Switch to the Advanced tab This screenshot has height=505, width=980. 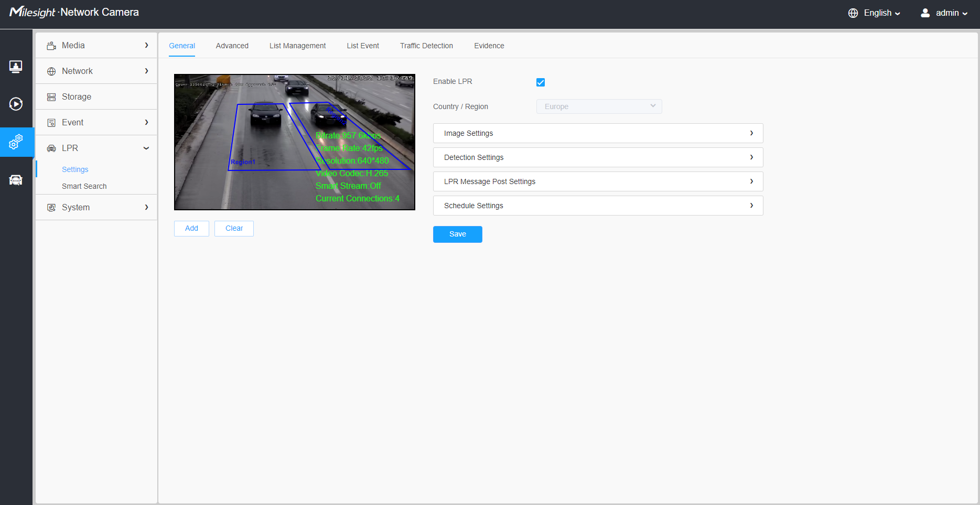click(x=232, y=46)
